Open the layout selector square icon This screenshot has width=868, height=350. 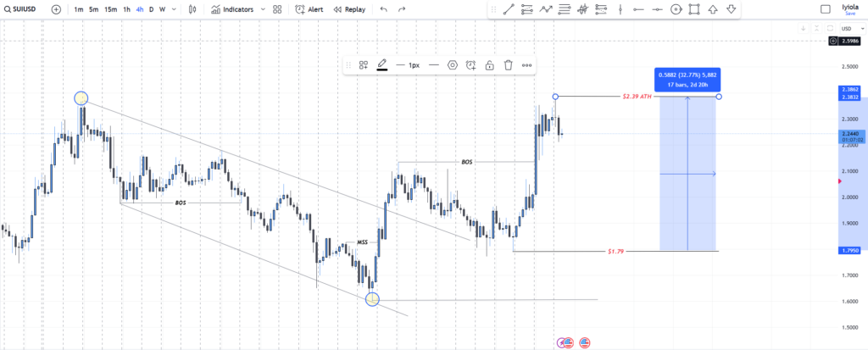tap(826, 8)
